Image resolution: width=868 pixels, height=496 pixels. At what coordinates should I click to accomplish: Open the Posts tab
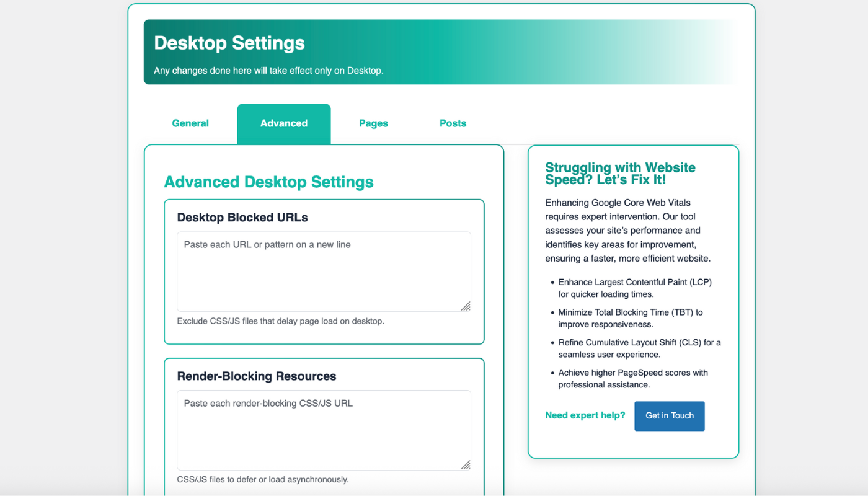(453, 123)
